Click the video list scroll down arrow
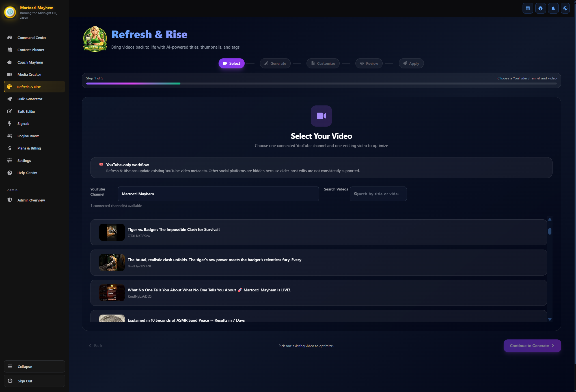Screen dimensions: 576x392 point(550,319)
